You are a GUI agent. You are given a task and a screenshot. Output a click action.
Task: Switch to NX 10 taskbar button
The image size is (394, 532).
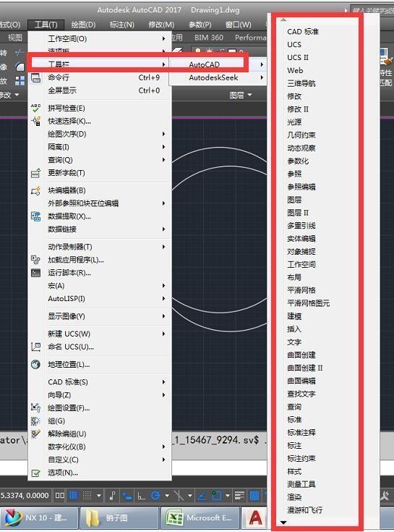[x=39, y=518]
